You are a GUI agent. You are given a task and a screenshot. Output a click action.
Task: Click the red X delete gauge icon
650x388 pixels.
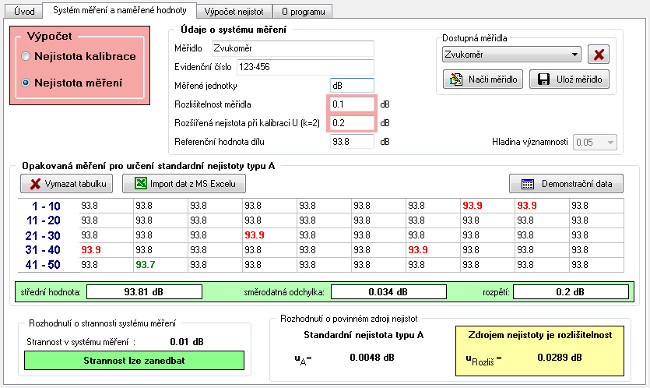pyautogui.click(x=598, y=54)
